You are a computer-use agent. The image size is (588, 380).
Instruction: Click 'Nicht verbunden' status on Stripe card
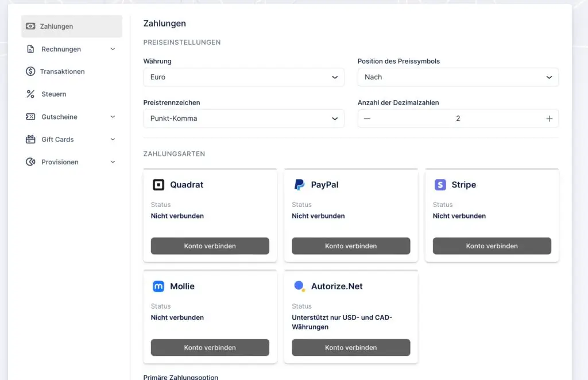click(459, 216)
